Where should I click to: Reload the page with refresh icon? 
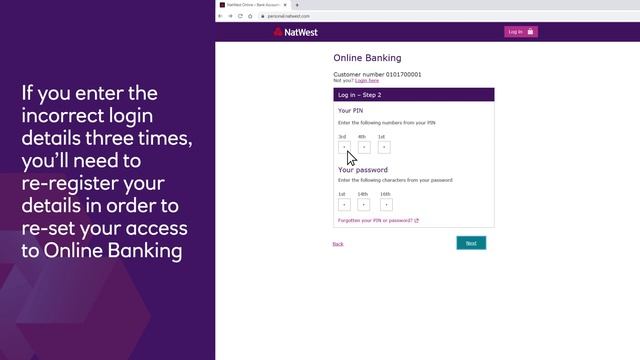pos(240,16)
